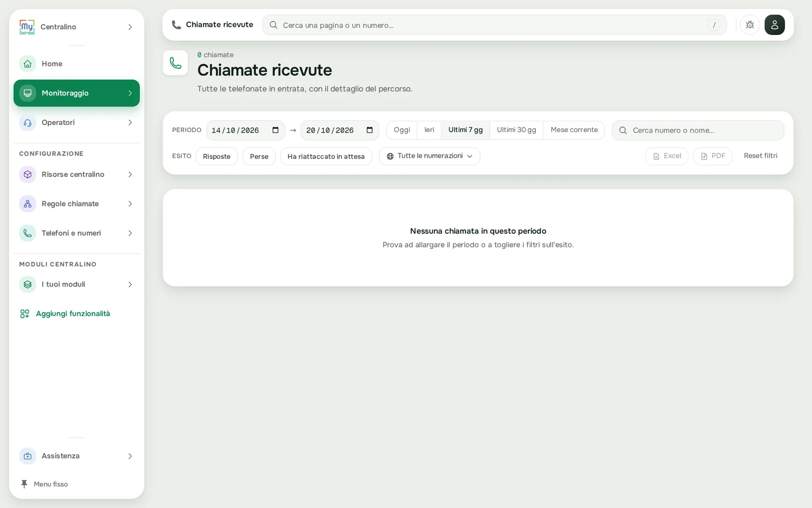Click the My Centralino logo icon
The image size is (812, 508).
pos(27,27)
